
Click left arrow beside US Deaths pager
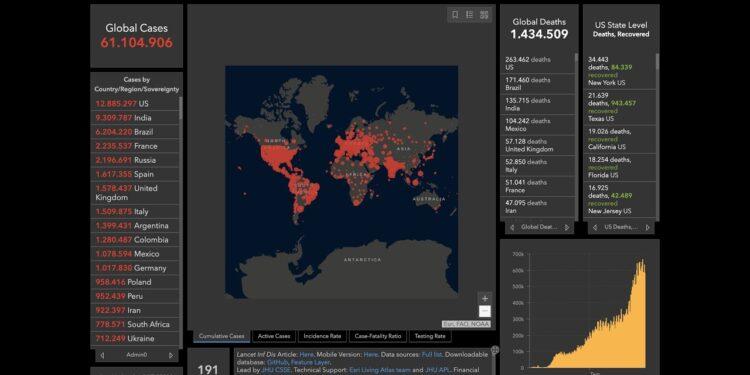(x=595, y=227)
